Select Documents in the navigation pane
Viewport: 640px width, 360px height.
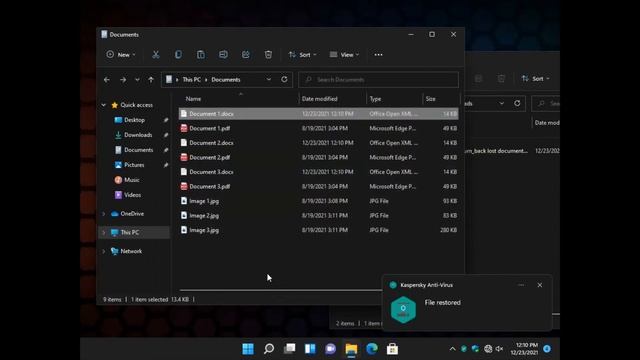pyautogui.click(x=138, y=150)
